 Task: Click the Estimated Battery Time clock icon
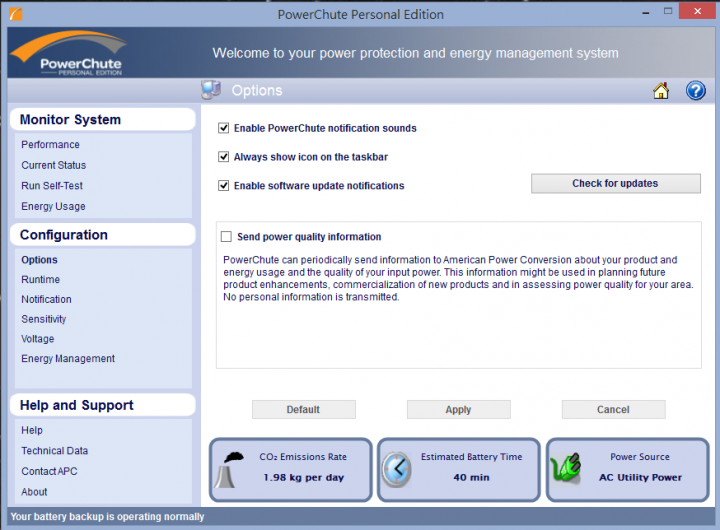pos(396,469)
